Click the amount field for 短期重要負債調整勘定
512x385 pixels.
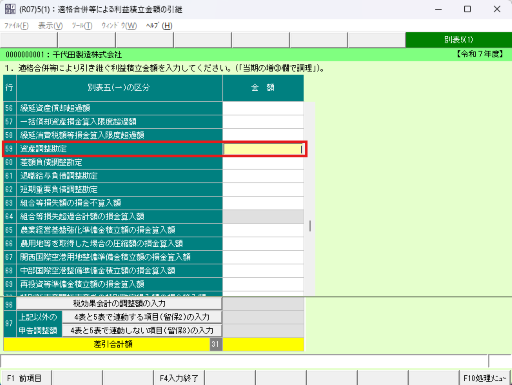[x=263, y=190]
